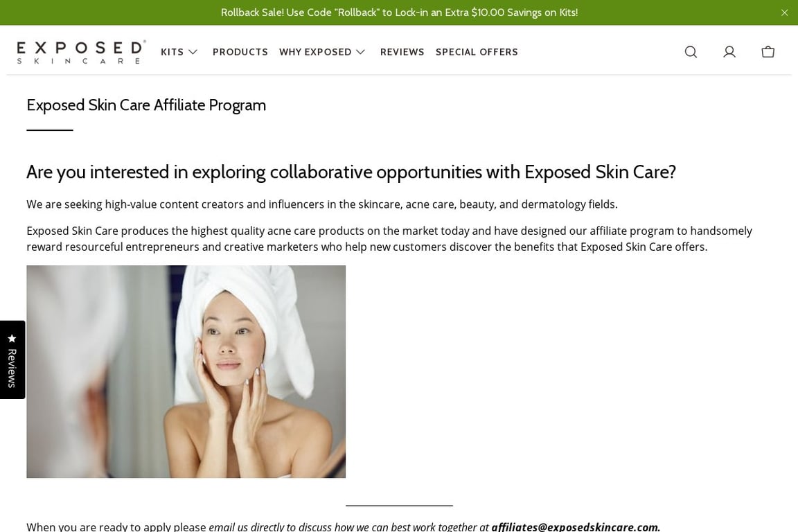Click the Rollback Sale announcement text
This screenshot has height=532, width=798.
tap(400, 12)
